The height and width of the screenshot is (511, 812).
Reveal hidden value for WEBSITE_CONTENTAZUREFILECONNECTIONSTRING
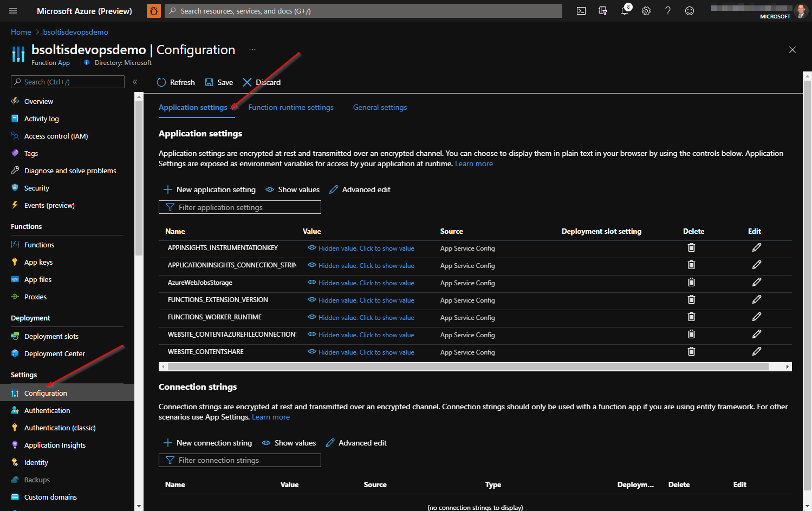pyautogui.click(x=361, y=335)
